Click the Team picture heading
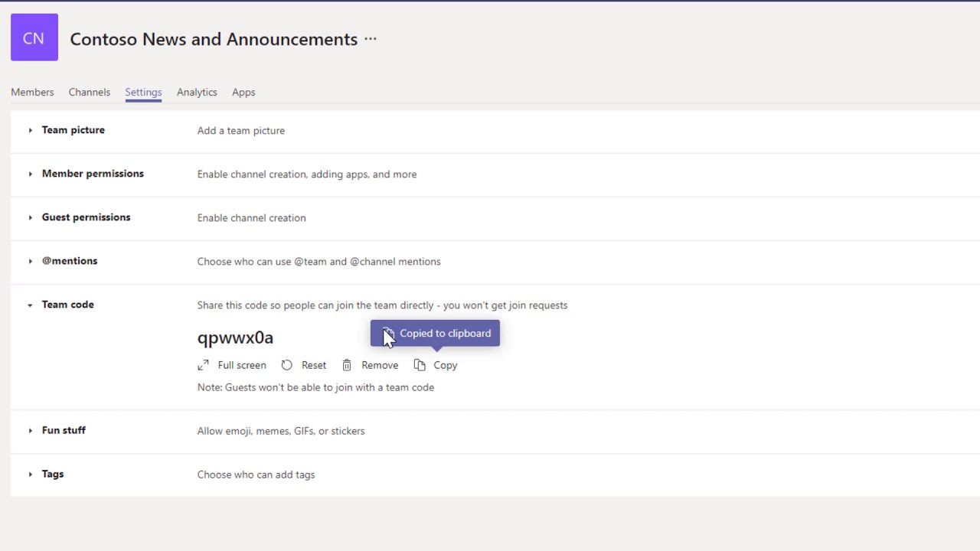 (73, 130)
